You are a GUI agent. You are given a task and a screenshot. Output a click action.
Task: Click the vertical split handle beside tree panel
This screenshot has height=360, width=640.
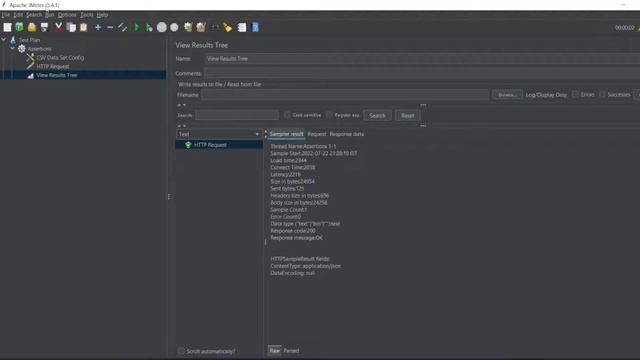(x=169, y=197)
